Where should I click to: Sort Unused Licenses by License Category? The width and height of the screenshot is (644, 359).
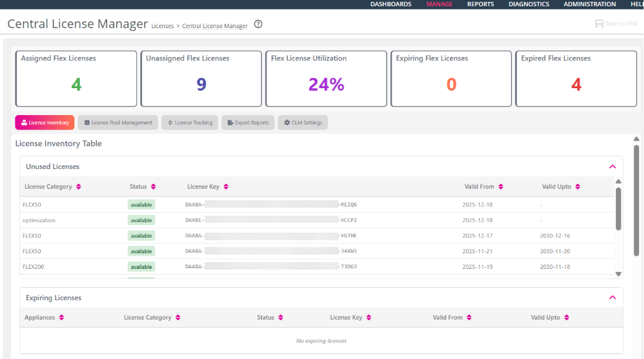click(78, 186)
